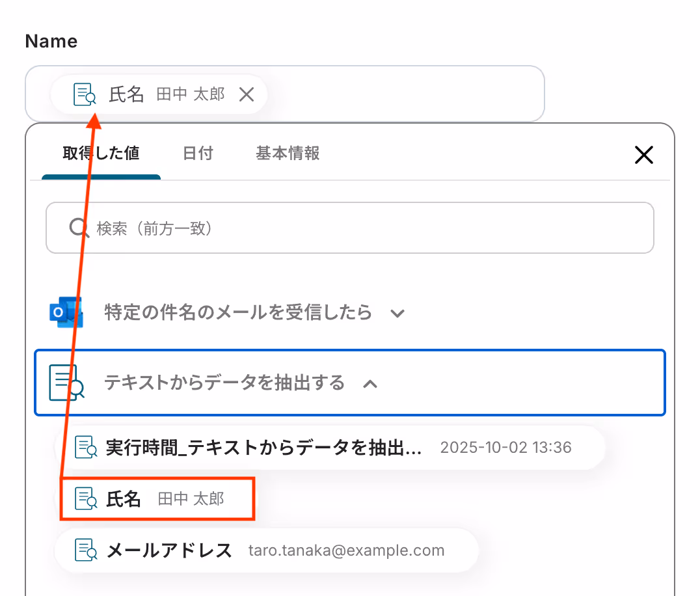
Task: Click the Name input field
Action: (x=285, y=94)
